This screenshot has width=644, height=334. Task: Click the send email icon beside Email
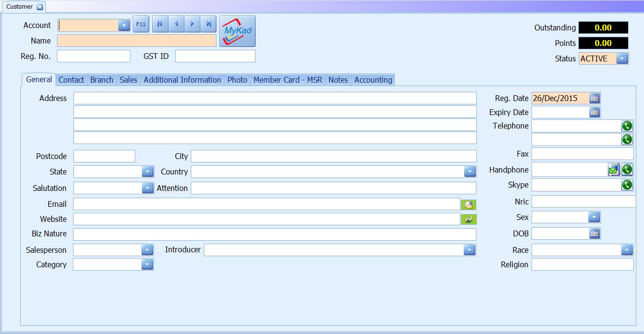[469, 204]
